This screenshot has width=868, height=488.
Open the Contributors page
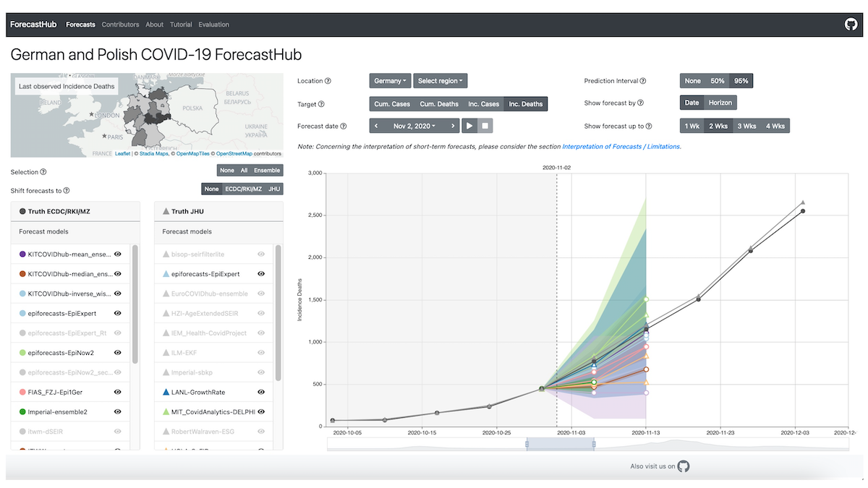(x=120, y=25)
